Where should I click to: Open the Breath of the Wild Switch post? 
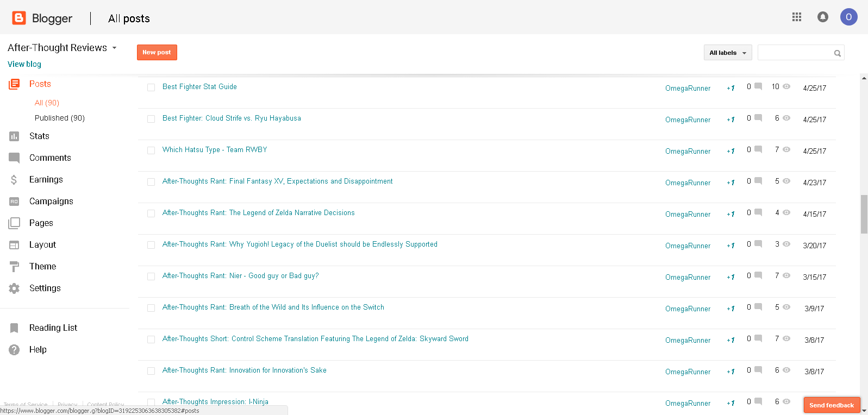pos(273,307)
